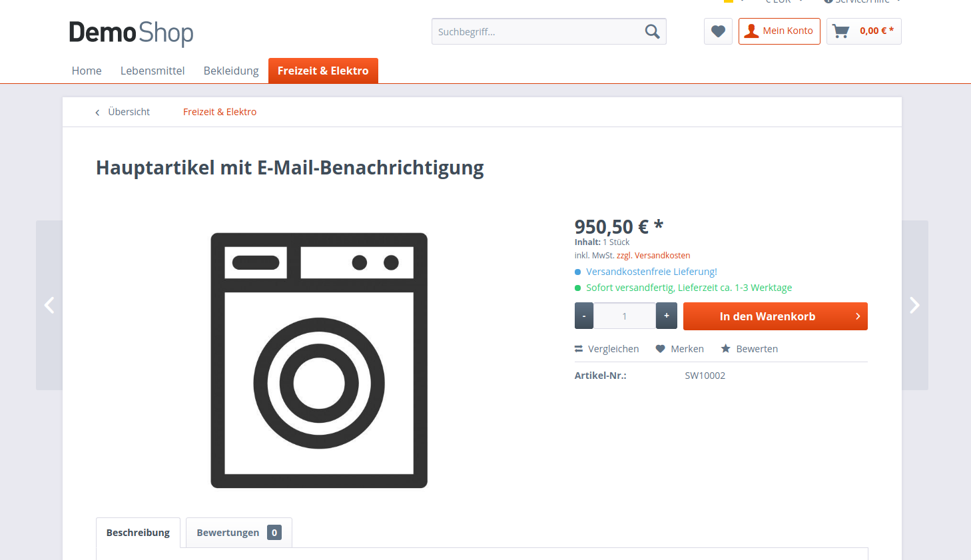Increase quantity with the plus stepper
The height and width of the screenshot is (560, 971).
[666, 316]
